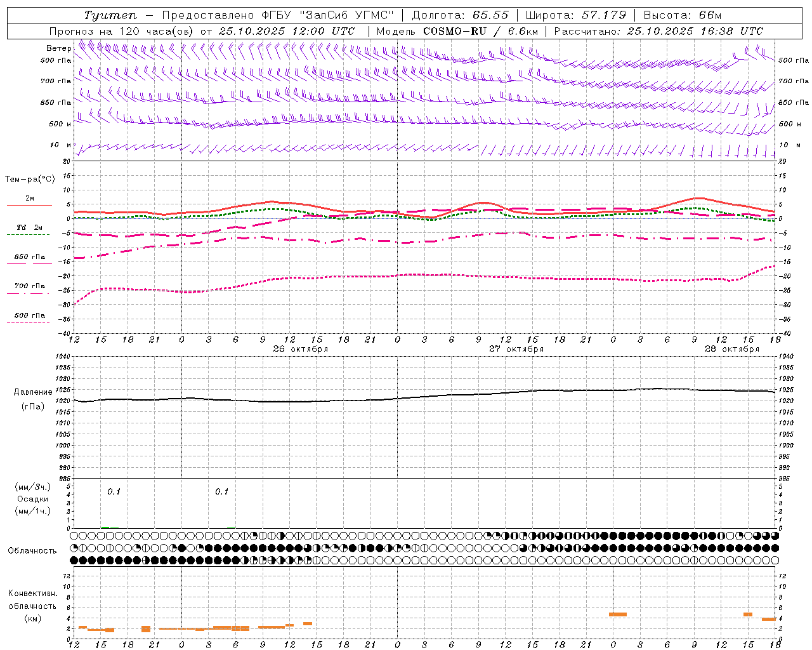The width and height of the screenshot is (812, 650).
Task: Click the "Долгота: 65.55" longitude value
Action: [x=461, y=15]
